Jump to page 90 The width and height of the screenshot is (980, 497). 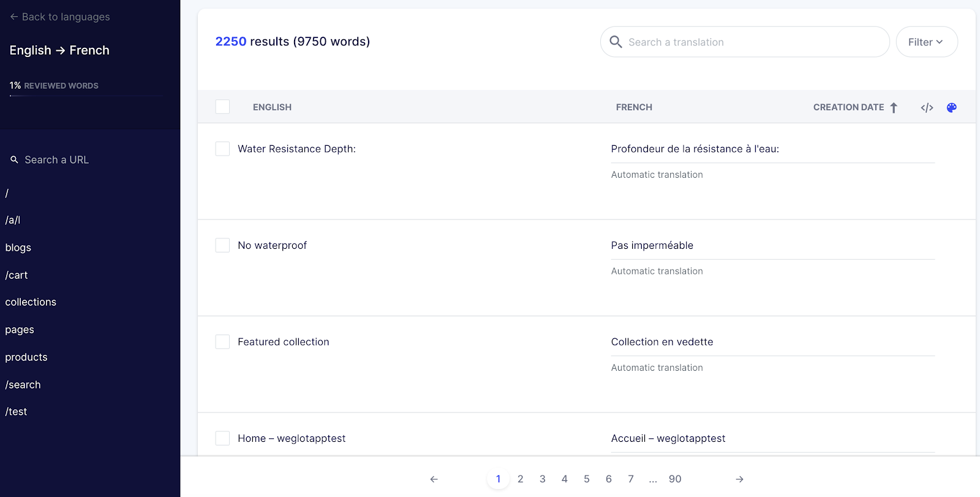[x=675, y=479]
